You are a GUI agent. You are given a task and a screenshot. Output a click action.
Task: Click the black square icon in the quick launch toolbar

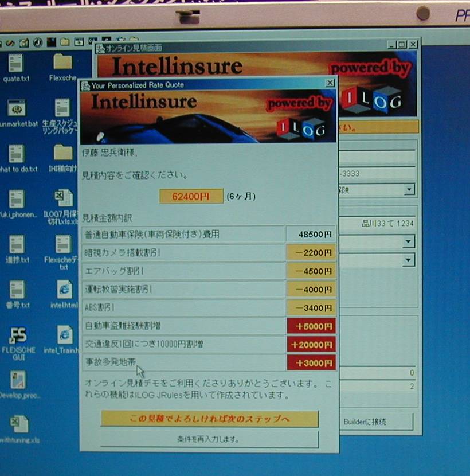click(51, 42)
